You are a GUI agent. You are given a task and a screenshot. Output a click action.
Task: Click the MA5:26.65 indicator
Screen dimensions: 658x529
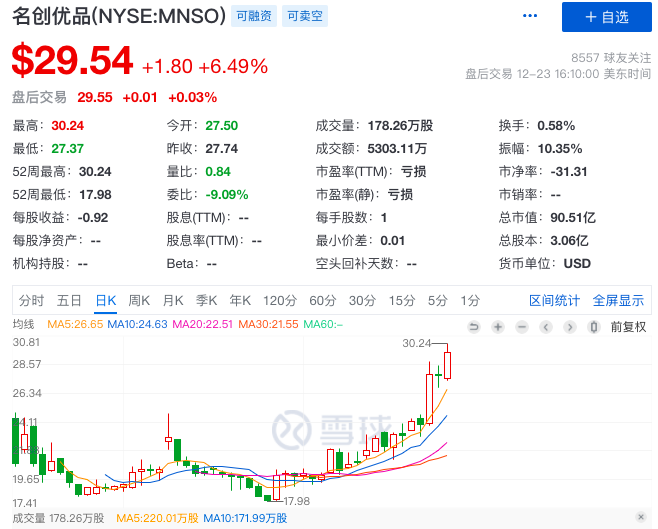[75, 324]
